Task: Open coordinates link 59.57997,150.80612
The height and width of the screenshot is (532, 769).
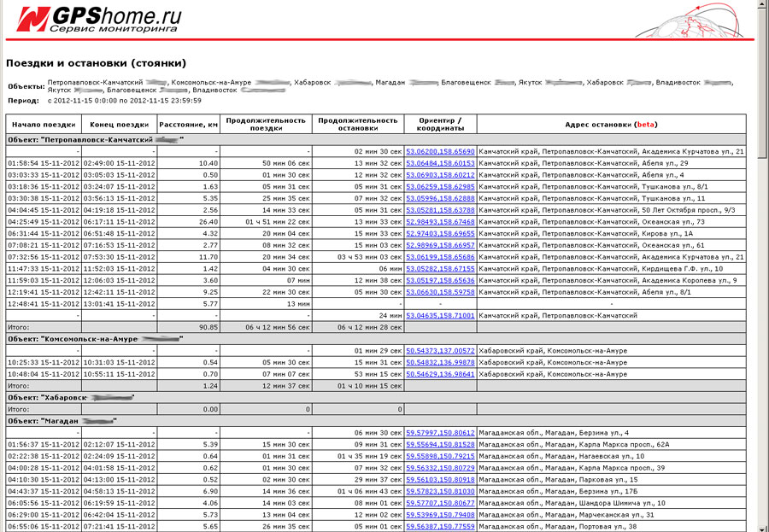Action: pos(440,433)
